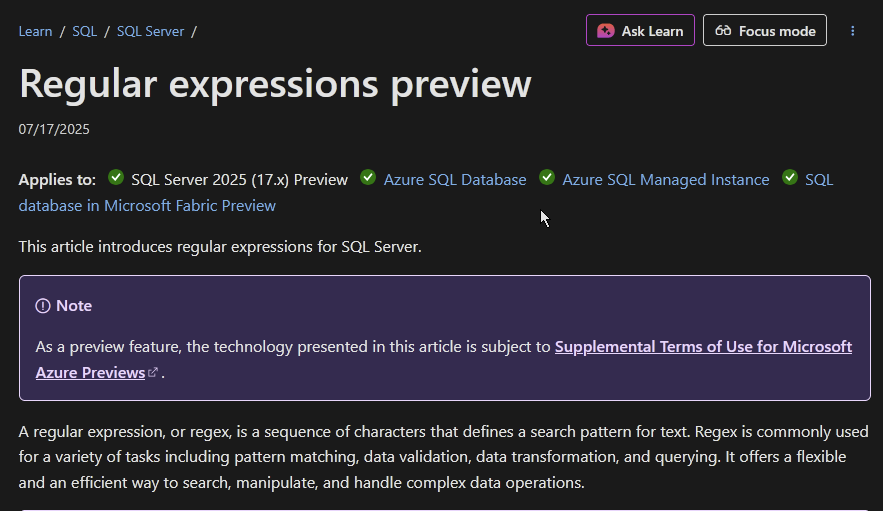Open SQL database in Microsoft Fabric Preview link
The width and height of the screenshot is (883, 511).
tap(147, 206)
